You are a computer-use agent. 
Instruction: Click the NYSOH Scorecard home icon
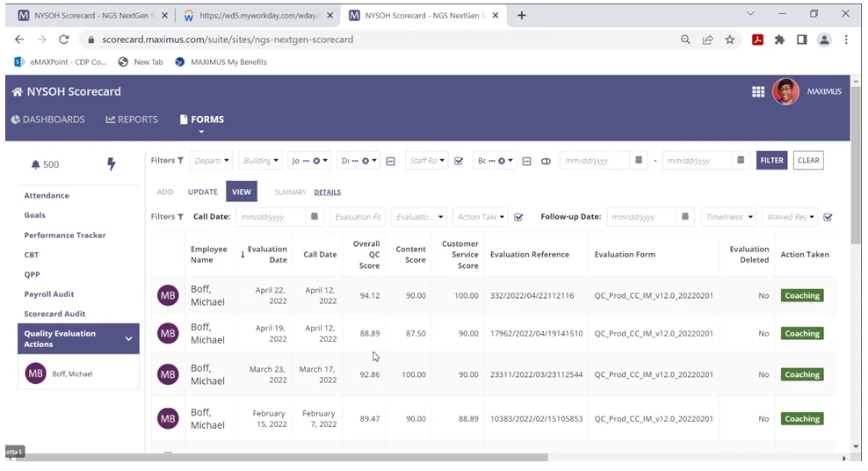[x=18, y=92]
